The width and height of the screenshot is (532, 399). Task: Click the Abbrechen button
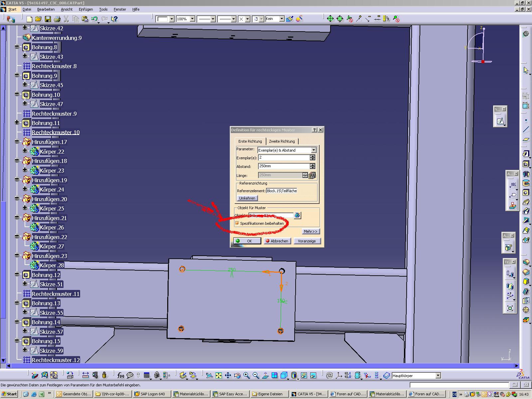coord(277,241)
